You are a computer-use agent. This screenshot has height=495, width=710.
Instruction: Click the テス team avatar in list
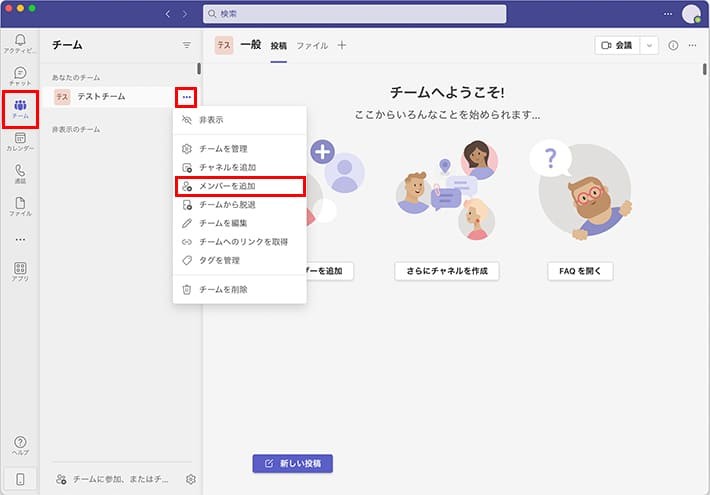coord(62,97)
